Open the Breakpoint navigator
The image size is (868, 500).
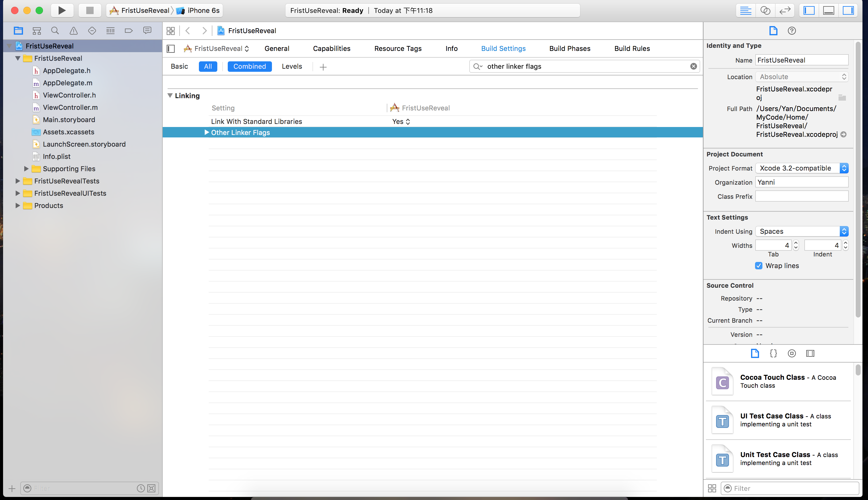click(x=129, y=31)
